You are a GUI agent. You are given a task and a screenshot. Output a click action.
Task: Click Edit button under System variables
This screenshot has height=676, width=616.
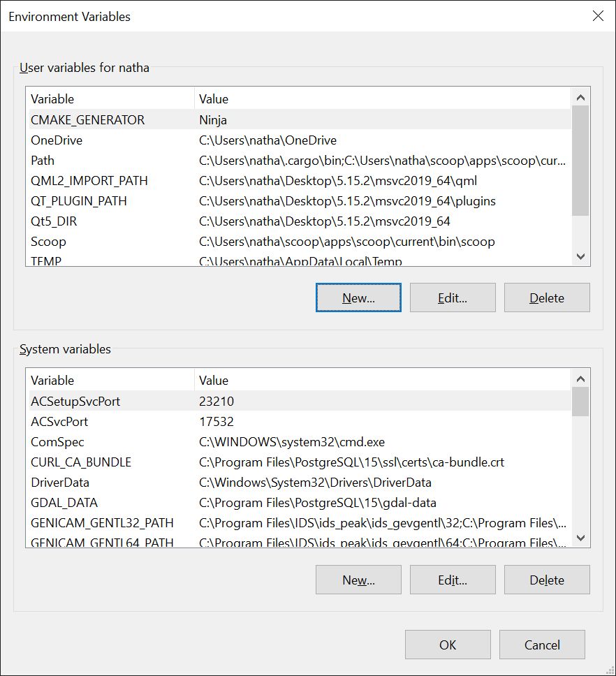point(453,580)
